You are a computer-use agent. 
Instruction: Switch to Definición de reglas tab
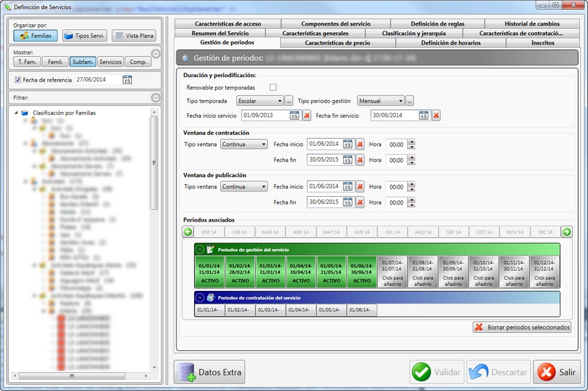(437, 24)
